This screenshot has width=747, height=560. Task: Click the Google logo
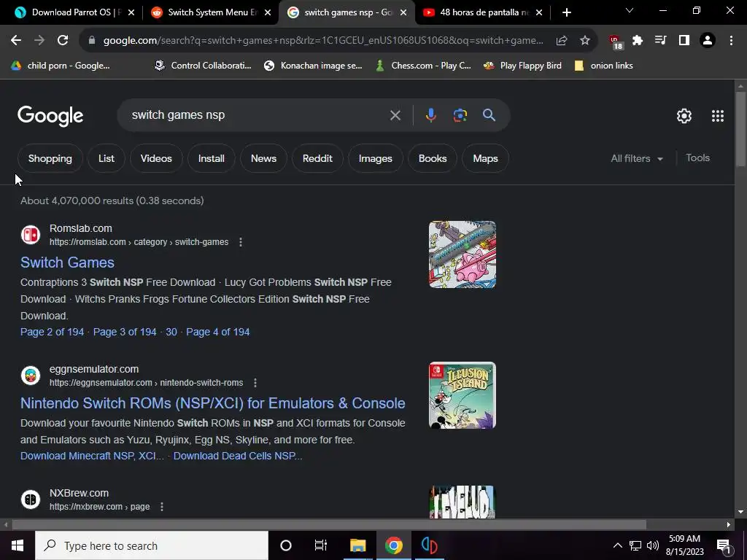(x=50, y=116)
